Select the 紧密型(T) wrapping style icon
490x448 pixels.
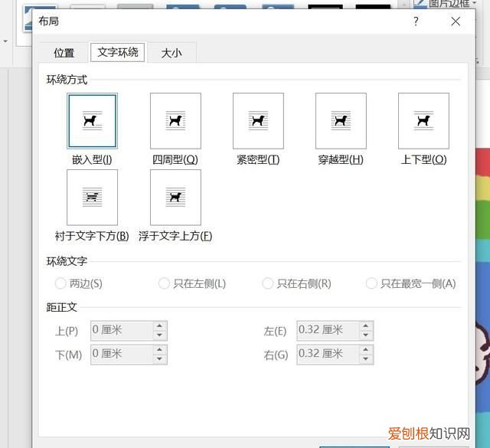[258, 121]
